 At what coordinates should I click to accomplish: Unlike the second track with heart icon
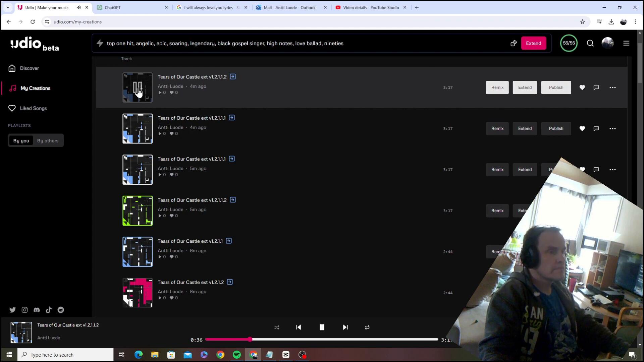coord(582,129)
